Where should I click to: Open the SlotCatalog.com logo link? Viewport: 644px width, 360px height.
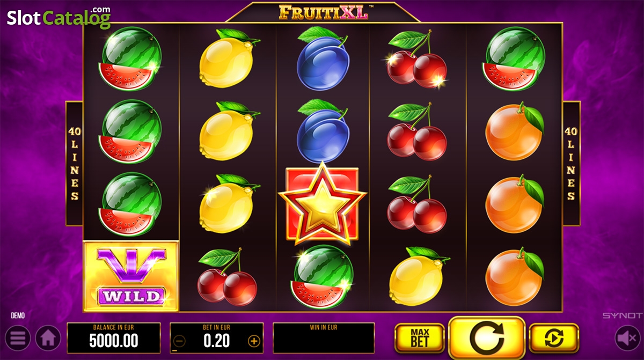[58, 17]
